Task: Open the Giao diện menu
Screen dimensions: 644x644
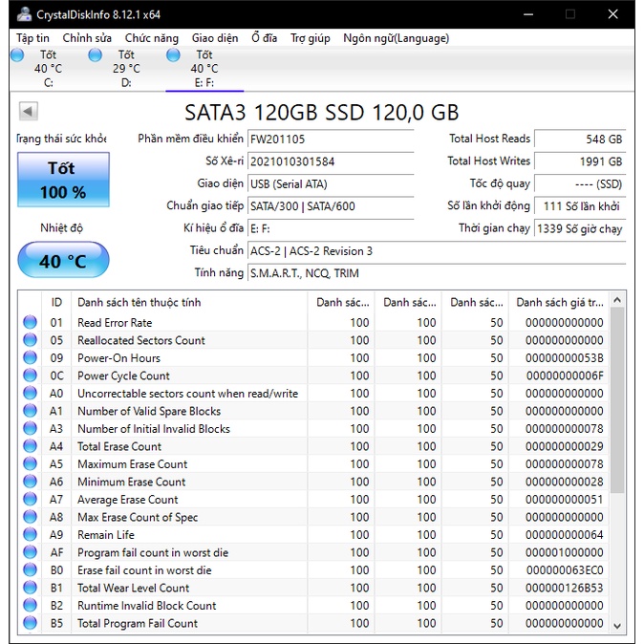Action: point(215,38)
